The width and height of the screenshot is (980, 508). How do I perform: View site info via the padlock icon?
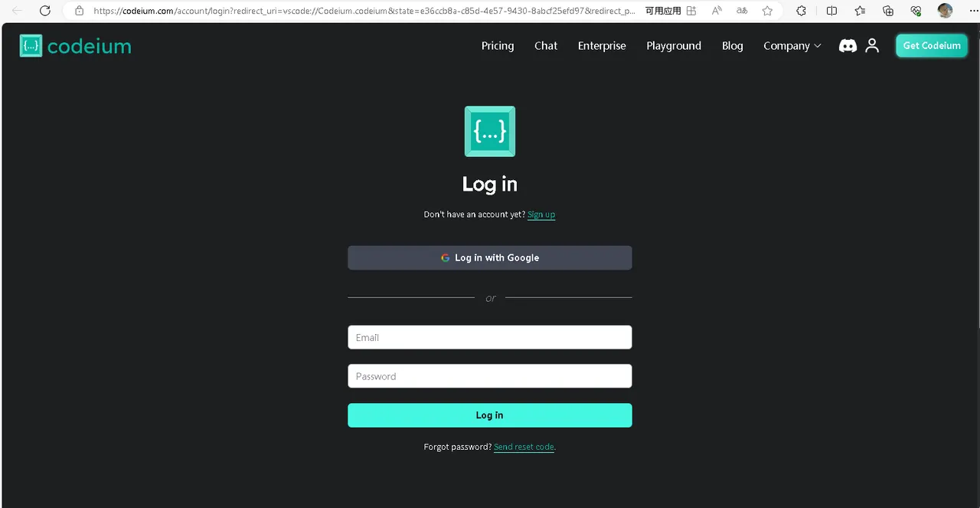click(x=79, y=11)
